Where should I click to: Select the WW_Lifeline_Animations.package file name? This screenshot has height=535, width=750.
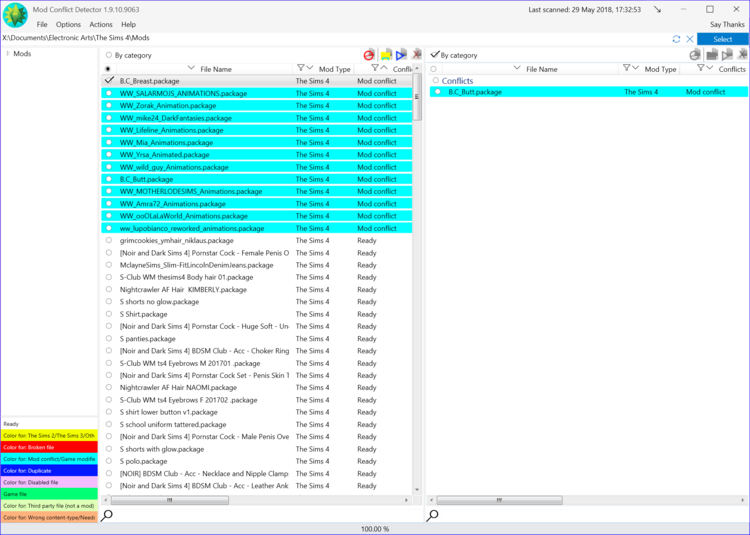pos(171,130)
